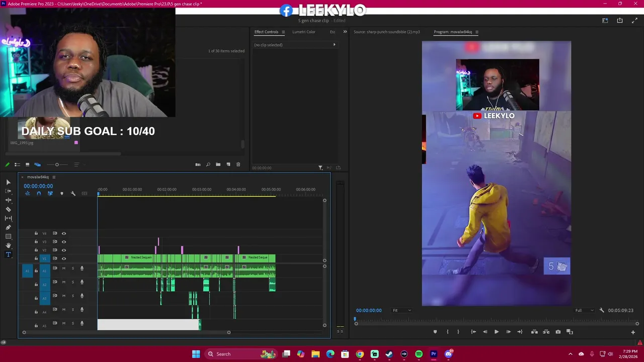Create a new bin in project panel
The width and height of the screenshot is (644, 362).
coord(218,164)
